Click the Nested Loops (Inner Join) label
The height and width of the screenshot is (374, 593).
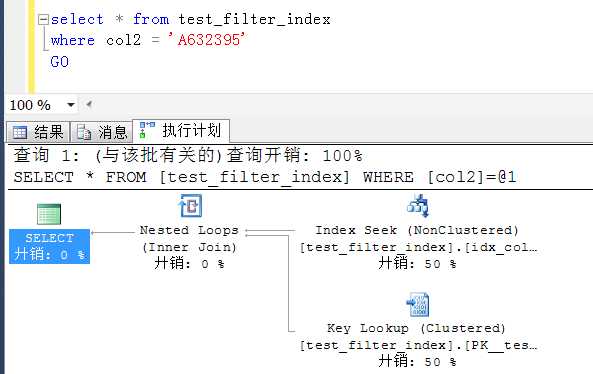tap(189, 239)
